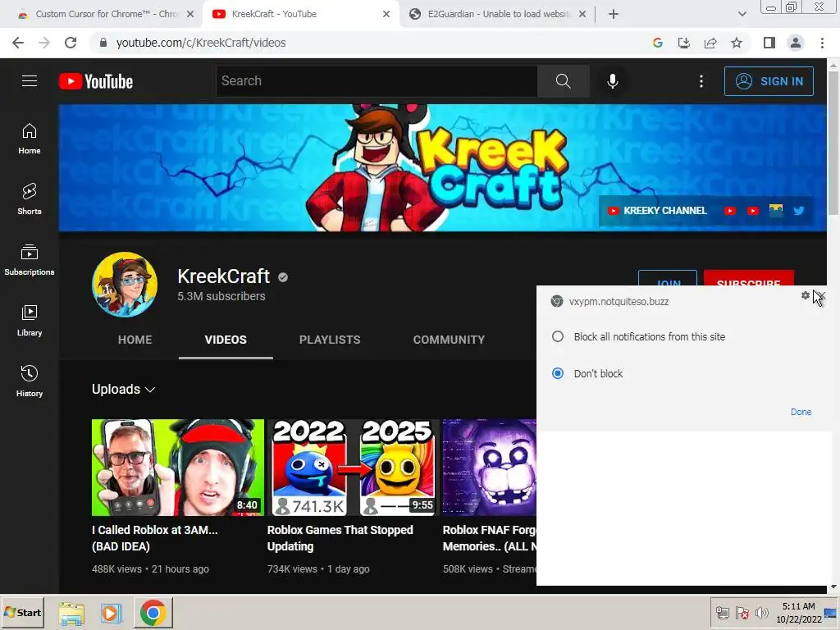Click the taskbar clock 5:11 AM

pyautogui.click(x=798, y=606)
